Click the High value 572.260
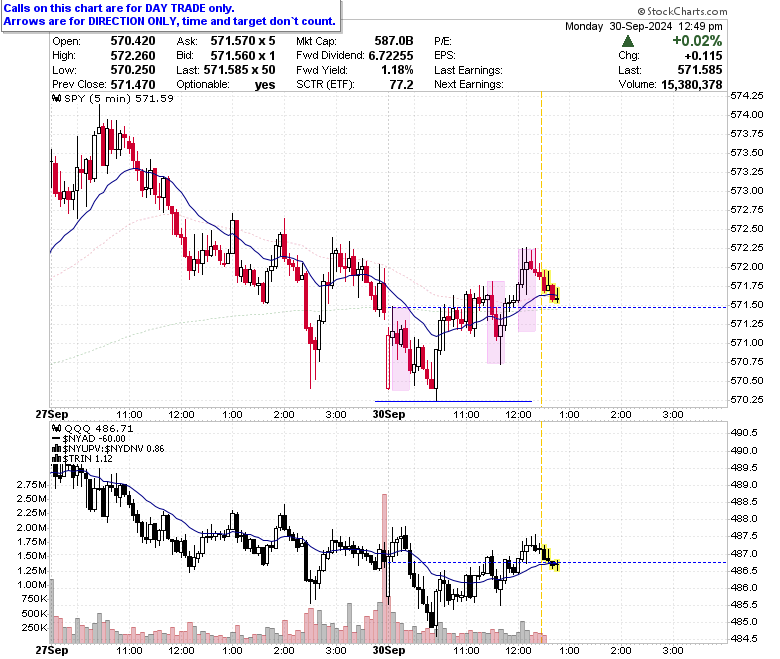 click(133, 56)
